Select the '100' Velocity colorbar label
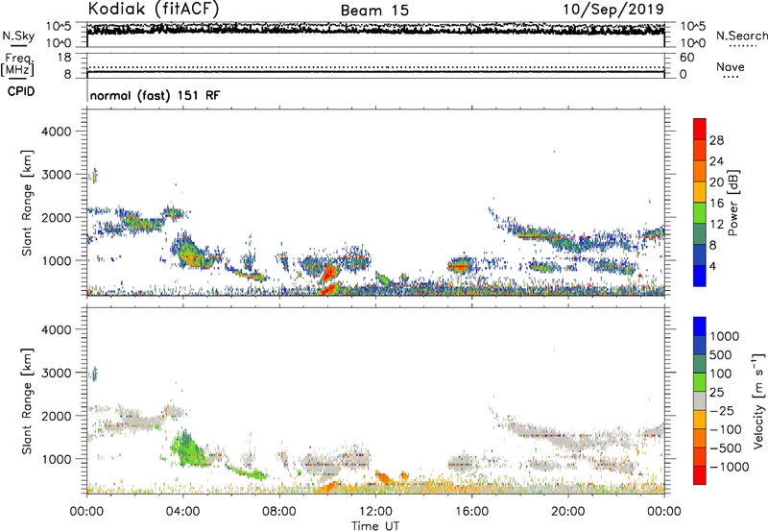Image resolution: width=768 pixels, height=532 pixels. [721, 374]
